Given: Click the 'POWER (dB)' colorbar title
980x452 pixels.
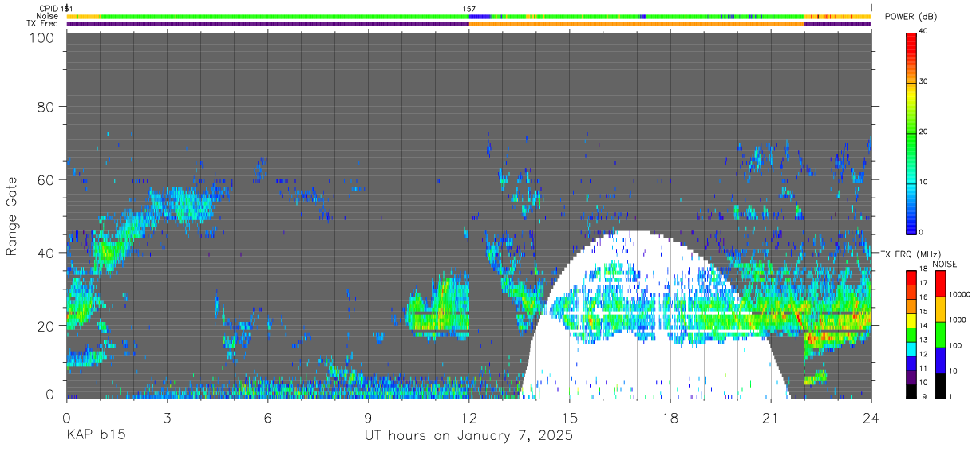Looking at the screenshot, I should point(911,17).
